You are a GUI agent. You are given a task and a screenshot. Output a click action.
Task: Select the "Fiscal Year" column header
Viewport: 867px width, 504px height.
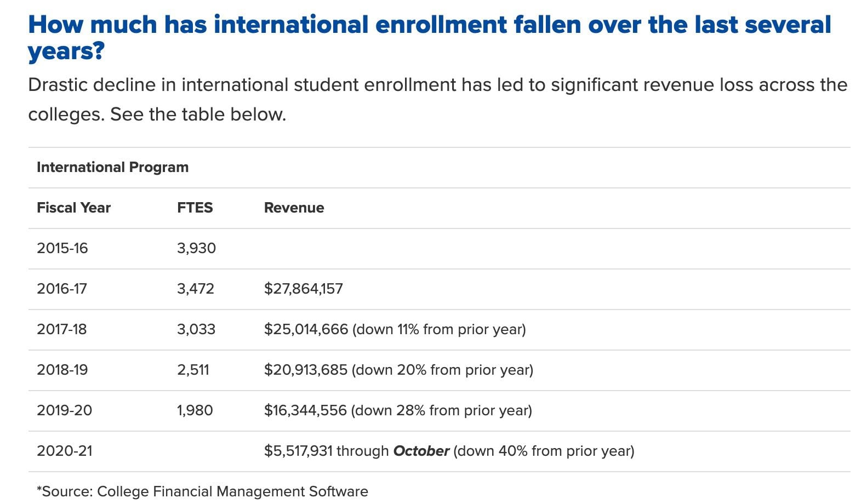pos(73,208)
